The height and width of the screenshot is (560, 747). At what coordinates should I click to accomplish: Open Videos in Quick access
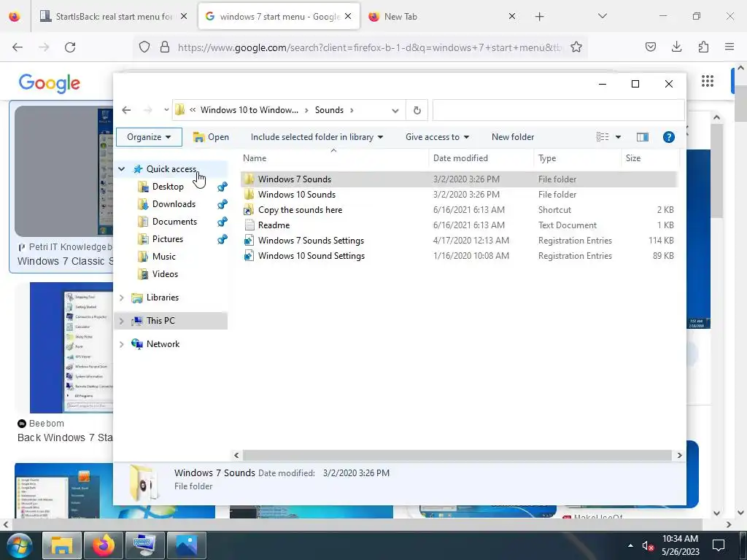pos(165,274)
